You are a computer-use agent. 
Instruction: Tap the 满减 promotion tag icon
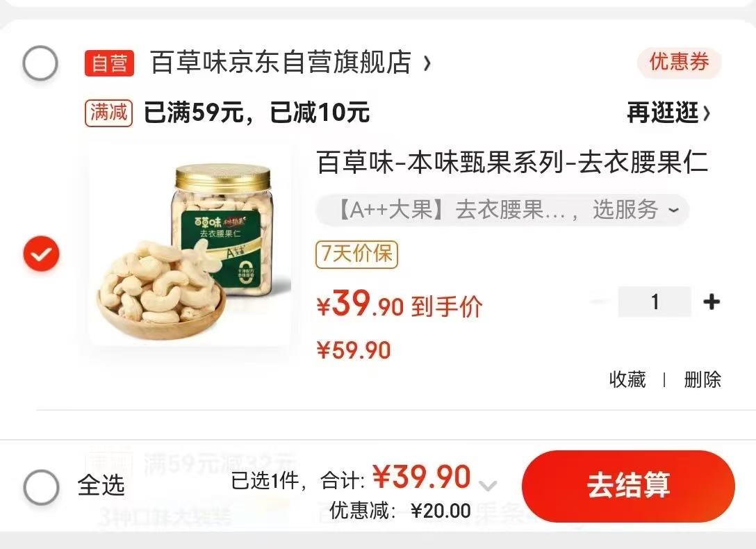108,113
